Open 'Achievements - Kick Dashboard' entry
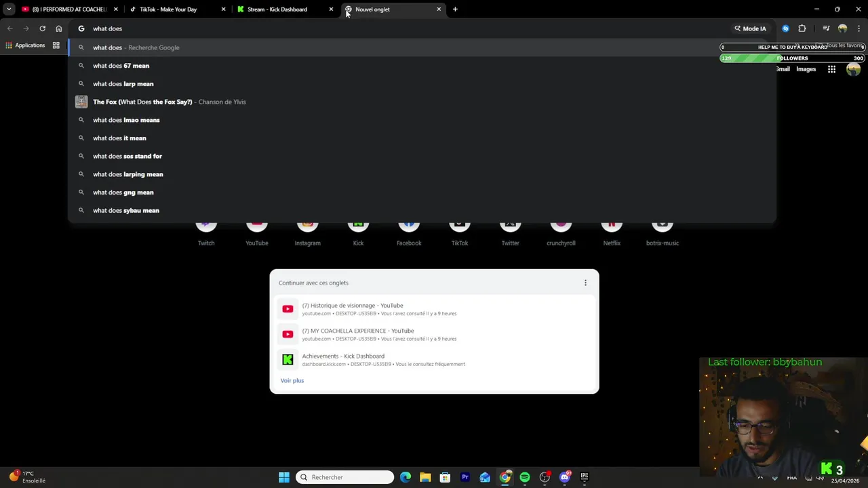868x488 pixels. 434,360
